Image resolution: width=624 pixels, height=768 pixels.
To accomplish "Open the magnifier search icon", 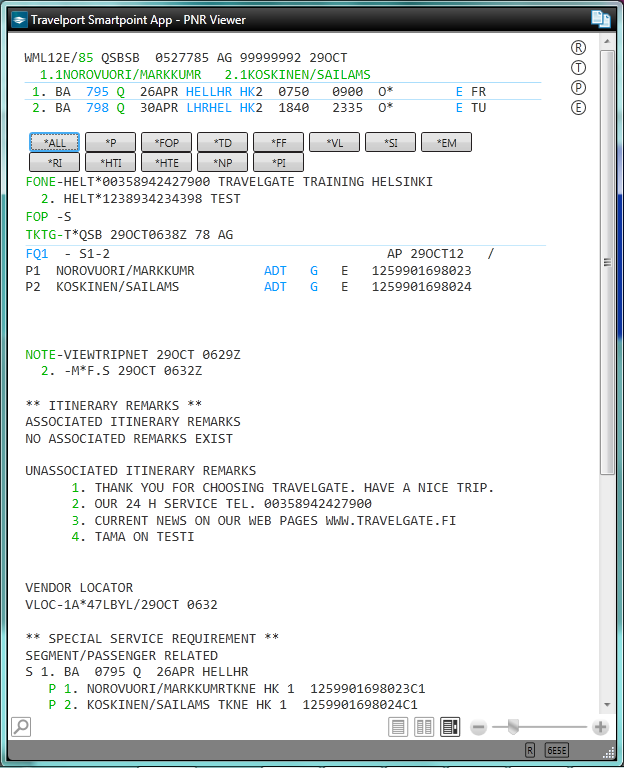I will point(21,727).
